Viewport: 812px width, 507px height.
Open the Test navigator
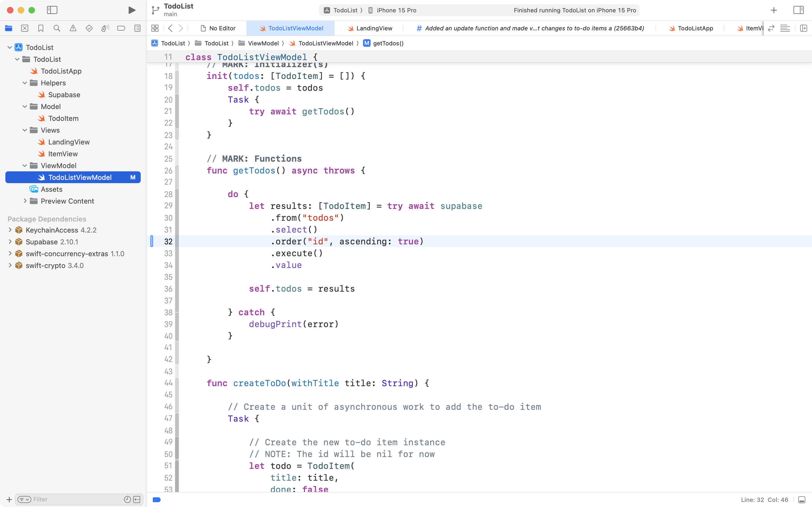(89, 28)
